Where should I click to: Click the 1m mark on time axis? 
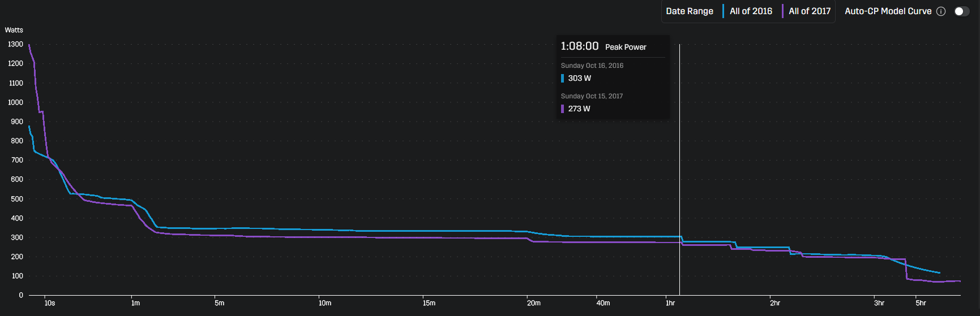pos(135,304)
